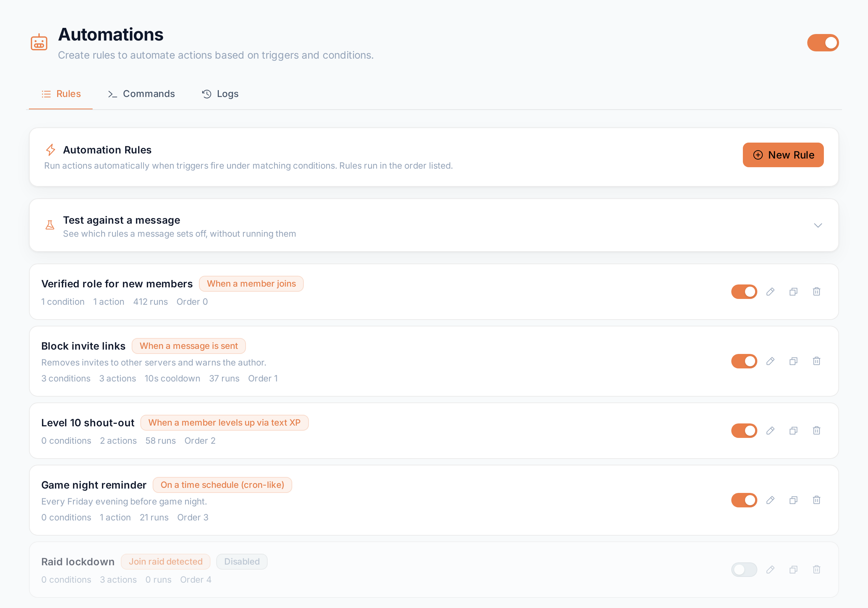
Task: Click the 'Level 10 shout-out' rule title
Action: [x=88, y=423]
